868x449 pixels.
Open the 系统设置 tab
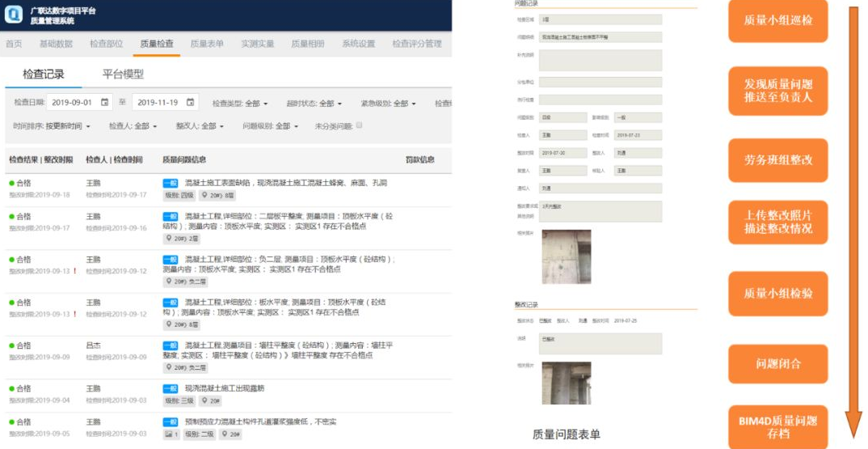359,44
